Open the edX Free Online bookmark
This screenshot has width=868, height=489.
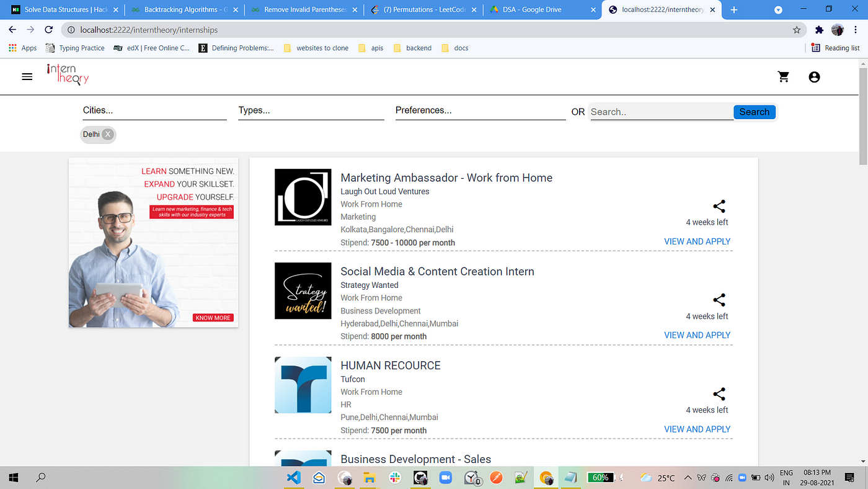point(151,48)
